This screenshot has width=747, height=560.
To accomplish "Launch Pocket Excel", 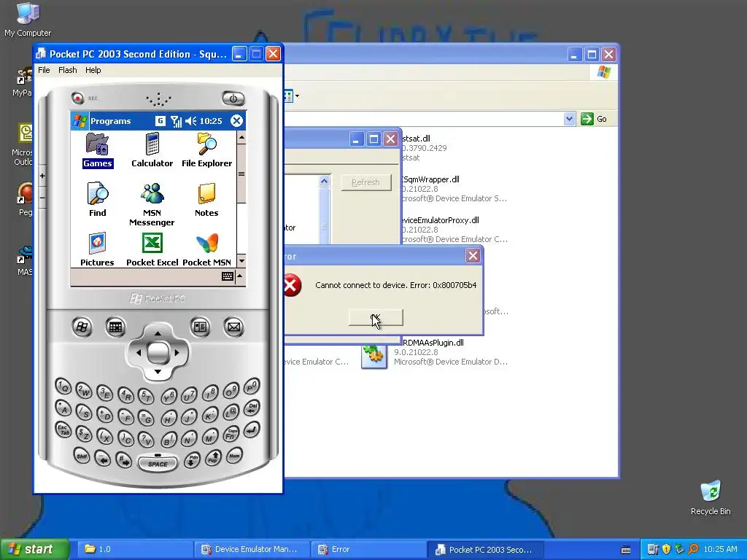I will (x=152, y=249).
